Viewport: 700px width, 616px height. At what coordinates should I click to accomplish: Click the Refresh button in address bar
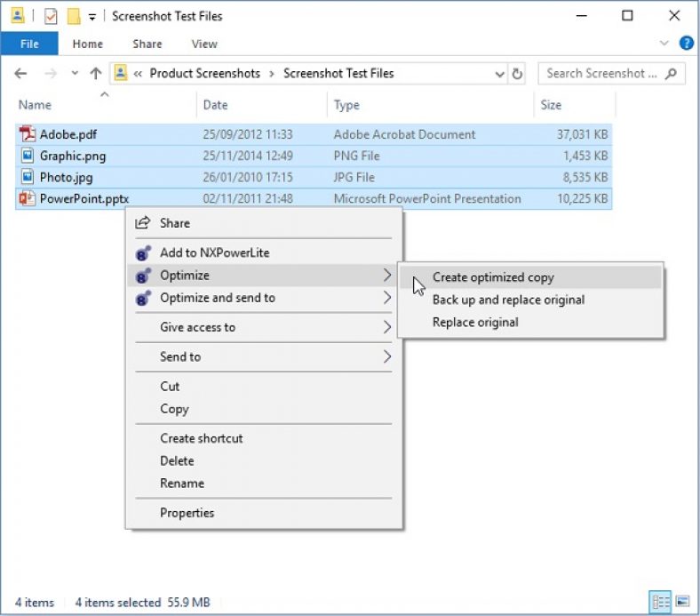(x=518, y=74)
